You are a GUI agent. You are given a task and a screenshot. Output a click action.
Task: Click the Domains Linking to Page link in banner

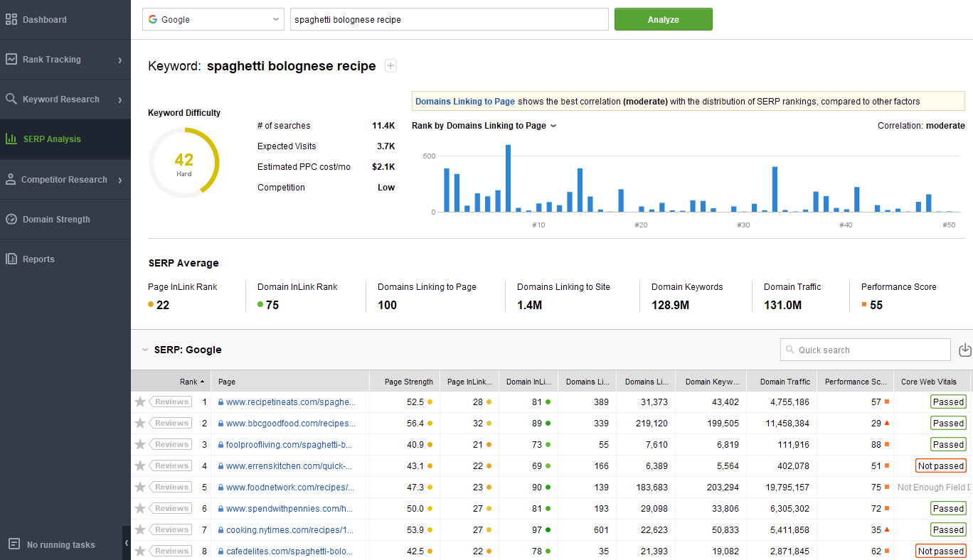tap(465, 102)
